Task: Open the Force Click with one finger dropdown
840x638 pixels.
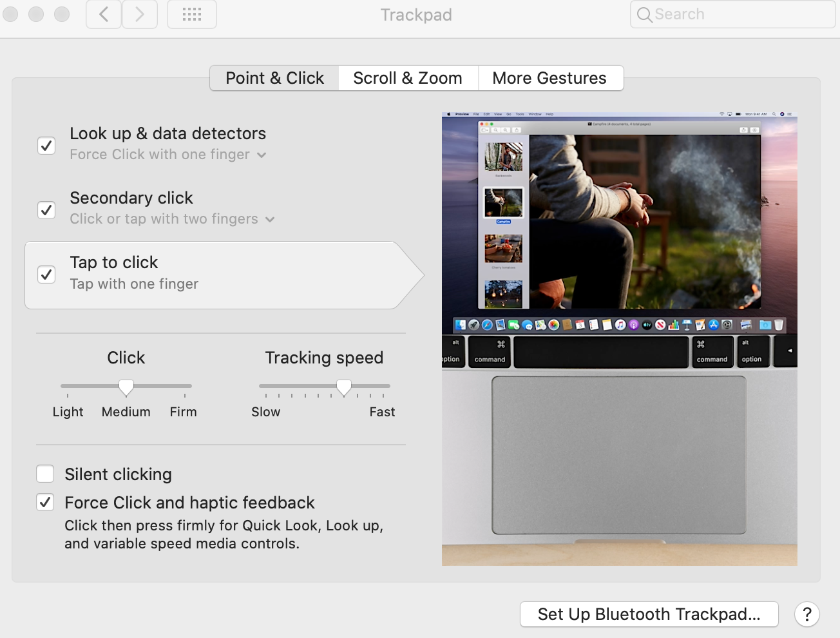Action: coord(168,155)
